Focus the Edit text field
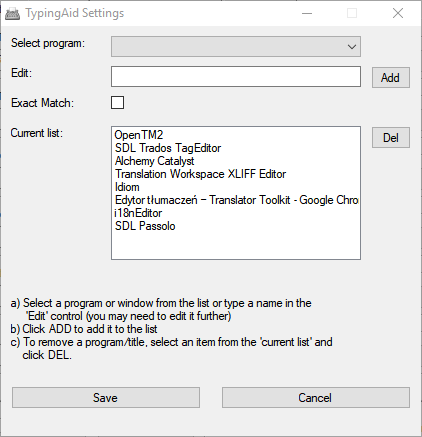 (x=236, y=77)
